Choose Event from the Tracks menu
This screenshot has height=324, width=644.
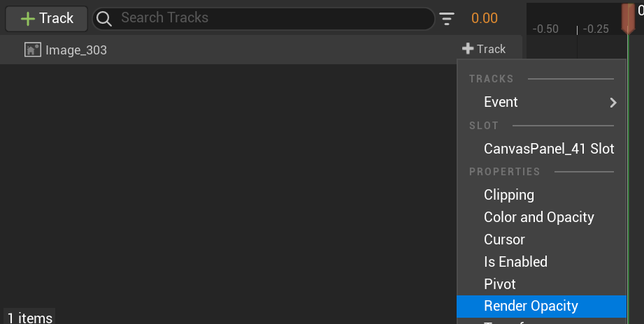(501, 102)
